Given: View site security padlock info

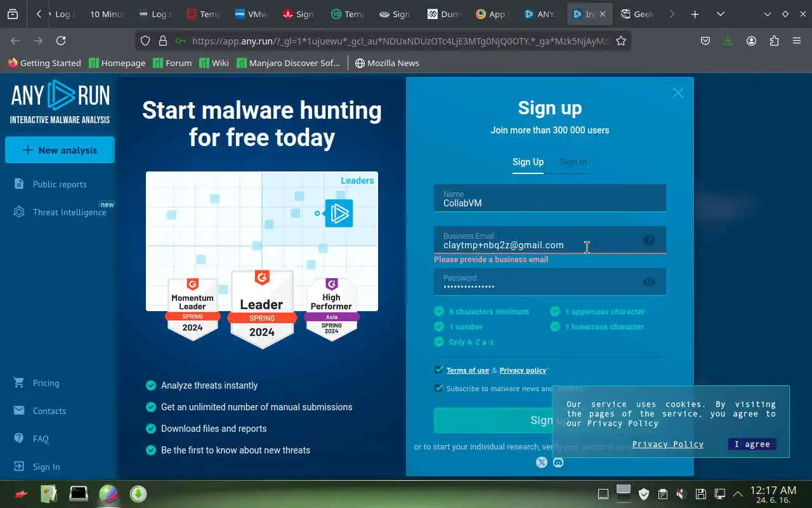Looking at the screenshot, I should [x=163, y=41].
